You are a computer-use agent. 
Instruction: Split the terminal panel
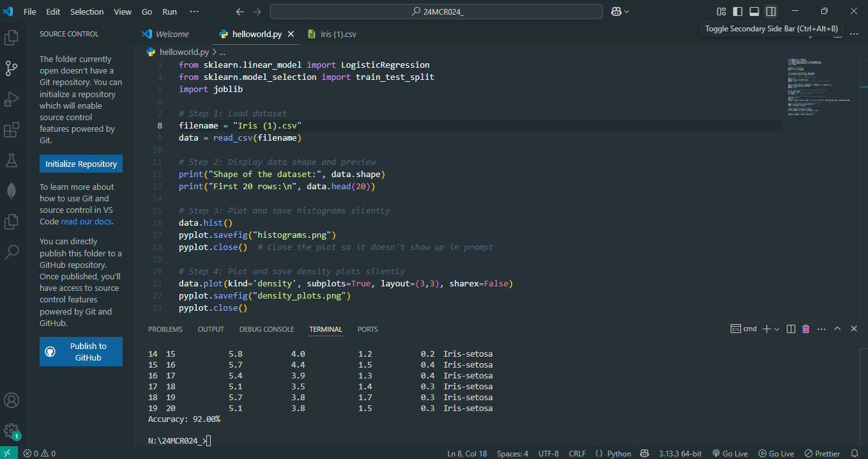point(791,329)
